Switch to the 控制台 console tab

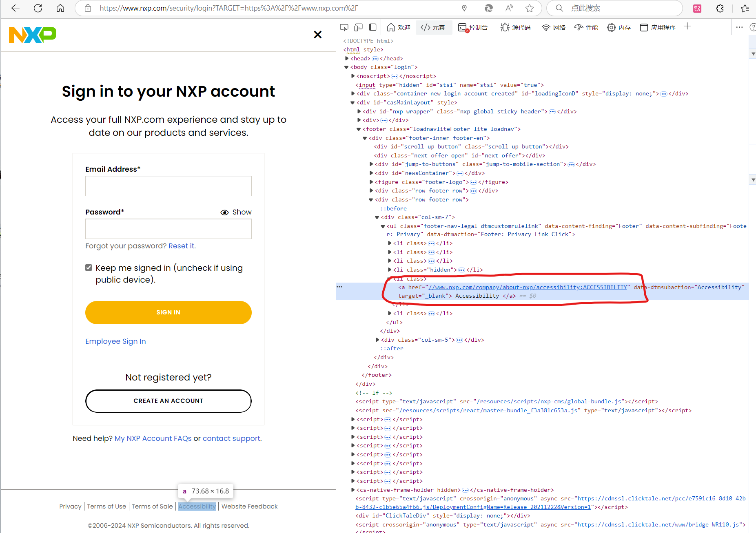pos(473,27)
